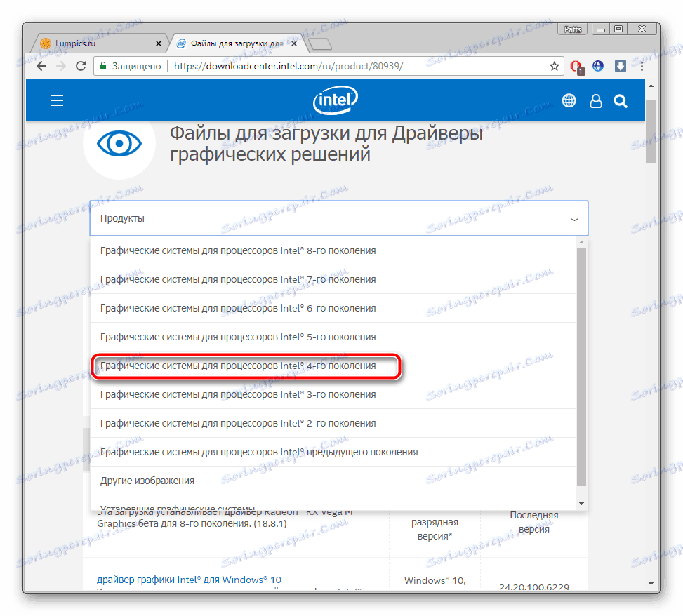Open the red ad blocker extension icon
Viewport: 683px width, 616px height.
577,67
